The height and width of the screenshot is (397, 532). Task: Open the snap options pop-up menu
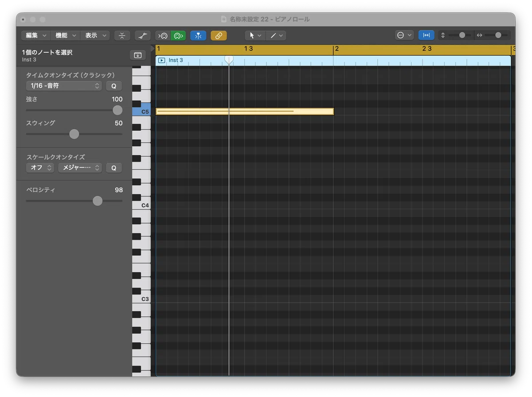tap(404, 35)
